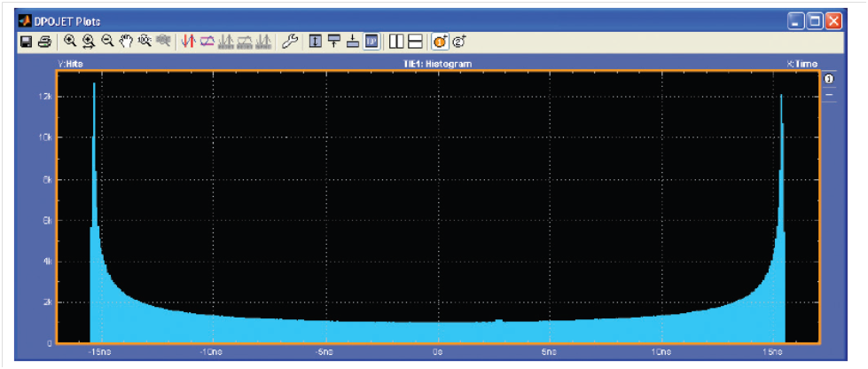This screenshot has height=369, width=868.
Task: Click the left histogram peak in plot
Action: coord(94,89)
